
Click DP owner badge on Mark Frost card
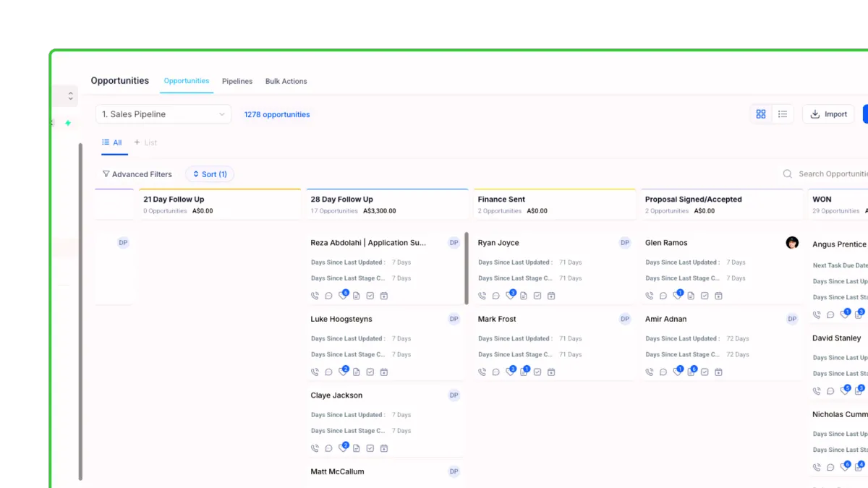pos(625,319)
